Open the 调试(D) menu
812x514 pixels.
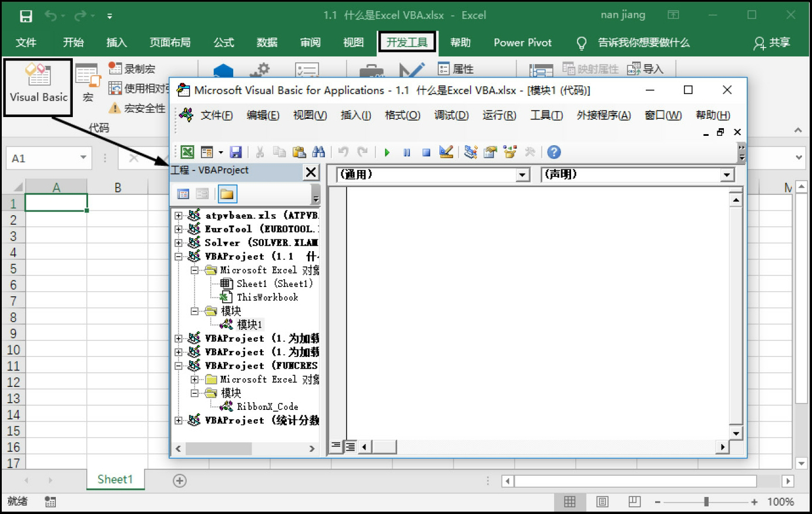[x=451, y=115]
